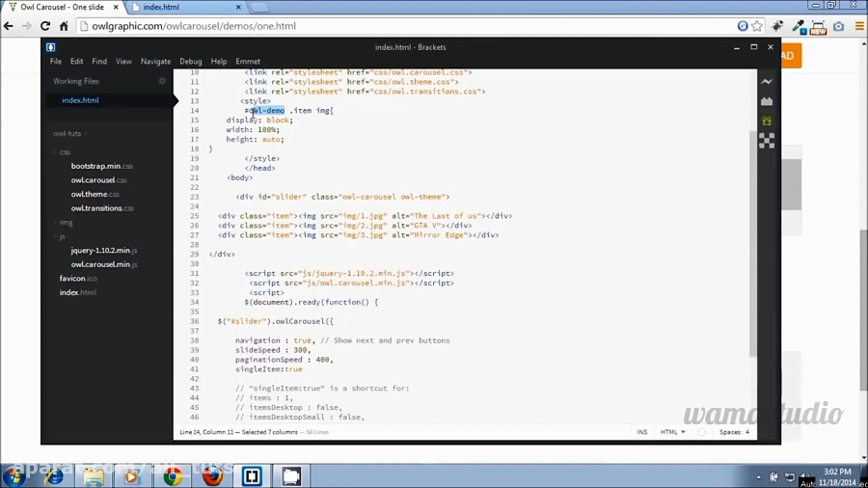The image size is (868, 488).
Task: Click the browser home button
Action: coord(65,26)
